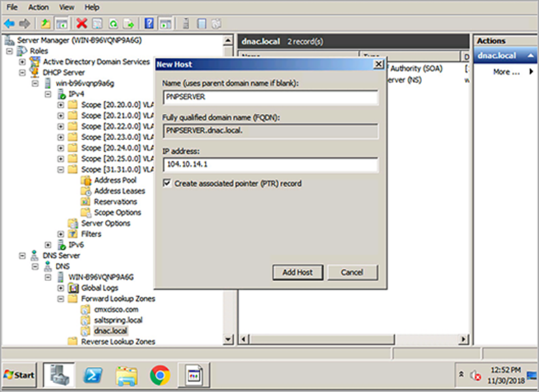The height and width of the screenshot is (392, 539).
Task: Expand the IPv6 node
Action: (x=48, y=245)
